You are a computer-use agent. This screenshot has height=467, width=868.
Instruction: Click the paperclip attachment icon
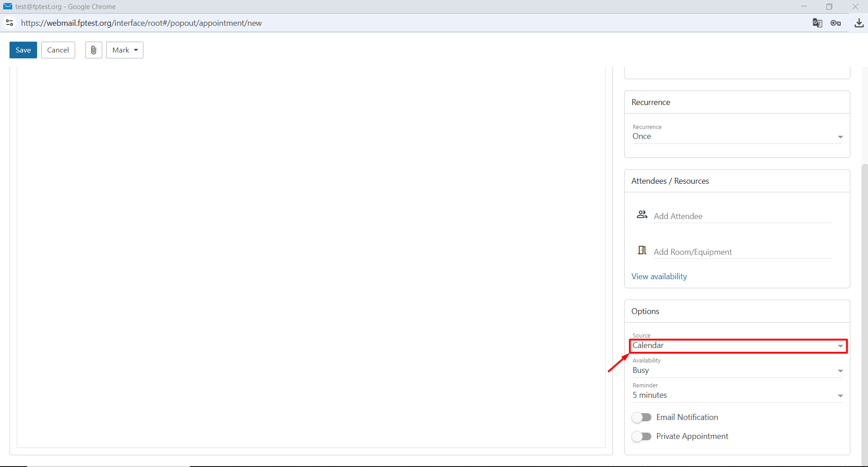pyautogui.click(x=94, y=50)
